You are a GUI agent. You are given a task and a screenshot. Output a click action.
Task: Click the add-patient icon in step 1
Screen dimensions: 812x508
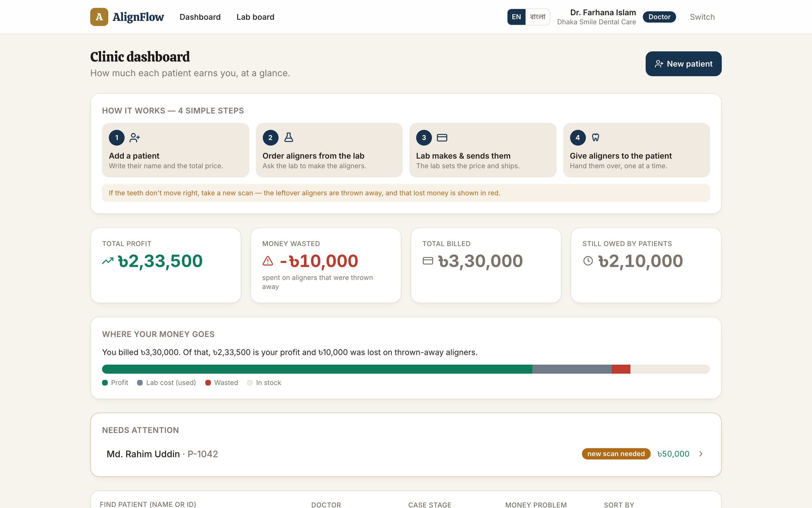[135, 138]
